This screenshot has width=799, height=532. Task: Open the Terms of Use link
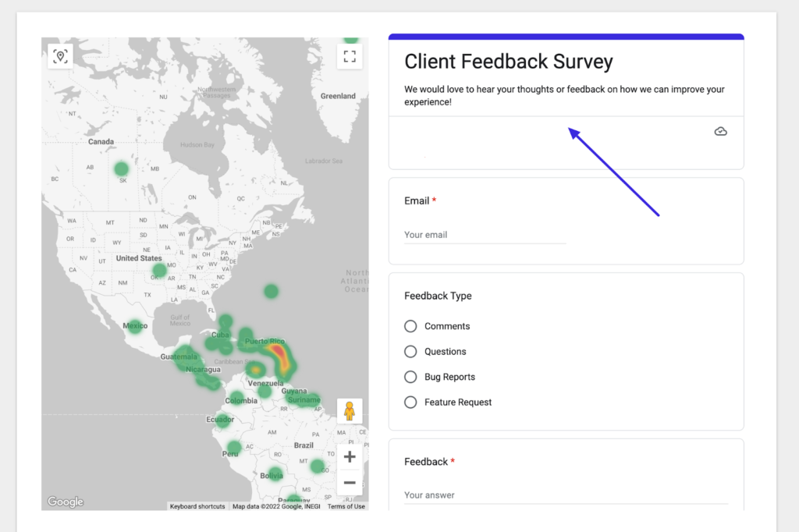(x=345, y=505)
